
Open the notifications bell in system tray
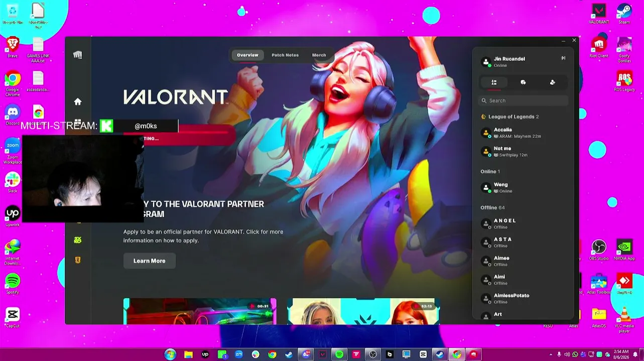tap(635, 354)
